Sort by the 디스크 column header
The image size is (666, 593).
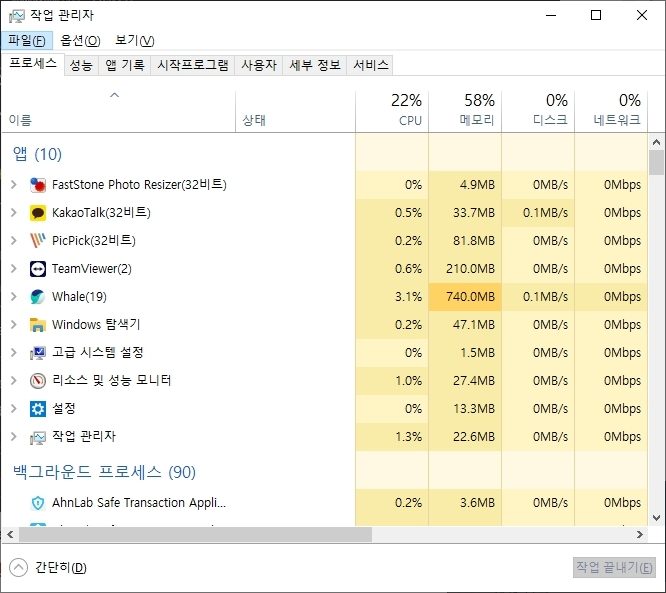click(x=538, y=111)
